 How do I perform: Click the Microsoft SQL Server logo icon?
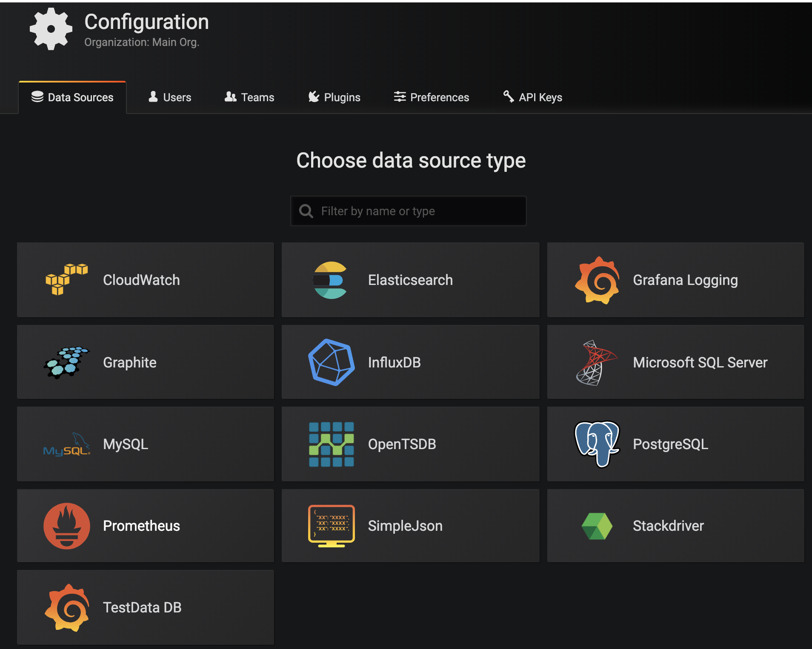tap(596, 363)
